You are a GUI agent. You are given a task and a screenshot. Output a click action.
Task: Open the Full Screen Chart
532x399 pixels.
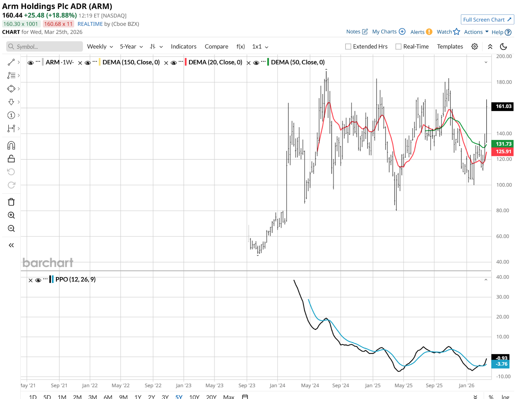click(487, 20)
